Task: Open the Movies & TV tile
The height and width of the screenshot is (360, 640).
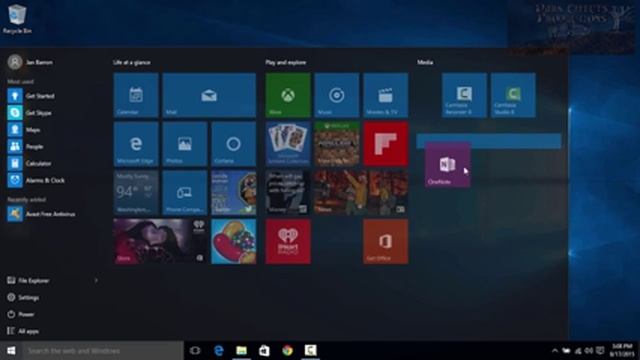Action: click(385, 95)
